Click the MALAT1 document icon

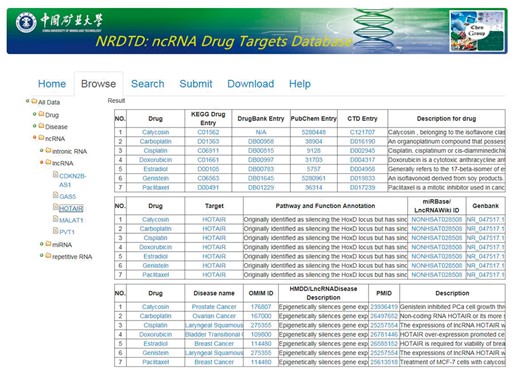click(56, 219)
